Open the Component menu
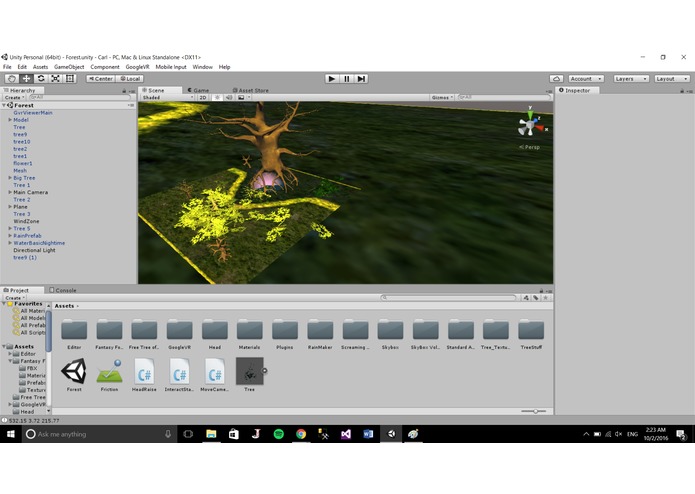Screen dimensions: 695x494 [x=105, y=67]
